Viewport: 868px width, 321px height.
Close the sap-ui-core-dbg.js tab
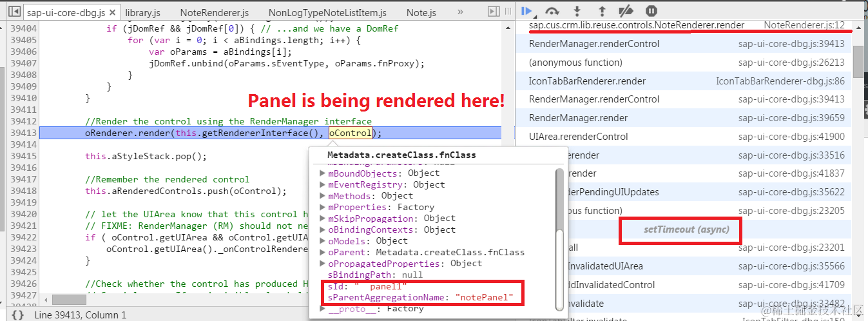(x=112, y=13)
